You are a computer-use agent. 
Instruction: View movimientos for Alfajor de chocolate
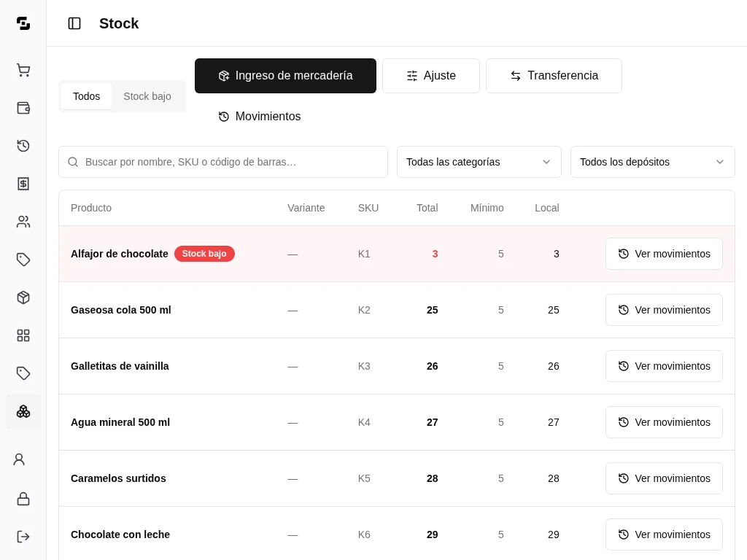pyautogui.click(x=664, y=254)
